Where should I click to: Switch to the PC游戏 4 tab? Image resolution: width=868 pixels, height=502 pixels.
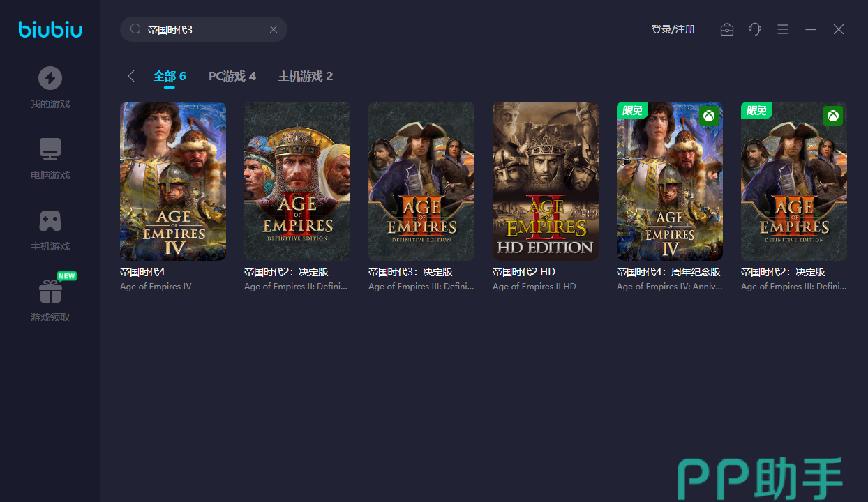click(x=232, y=76)
